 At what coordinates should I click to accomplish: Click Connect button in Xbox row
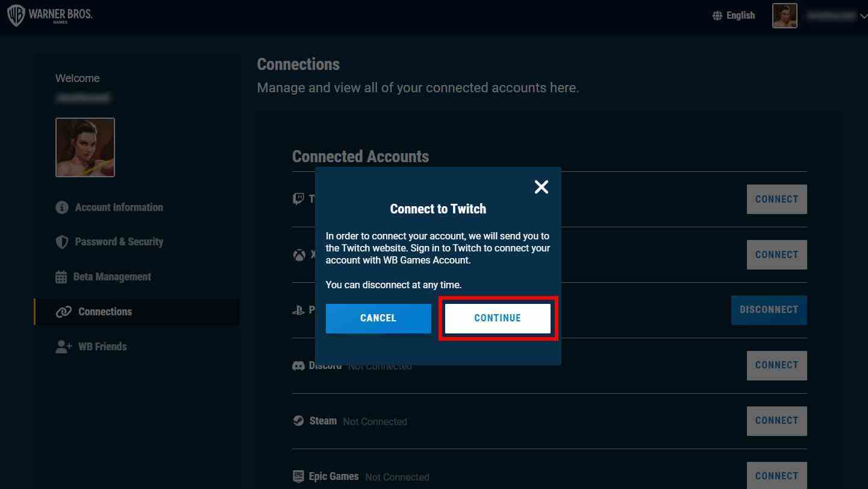pyautogui.click(x=776, y=254)
